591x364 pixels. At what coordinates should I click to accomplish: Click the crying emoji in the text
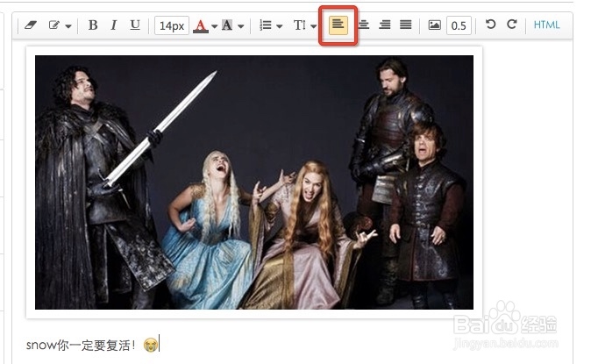tap(151, 345)
